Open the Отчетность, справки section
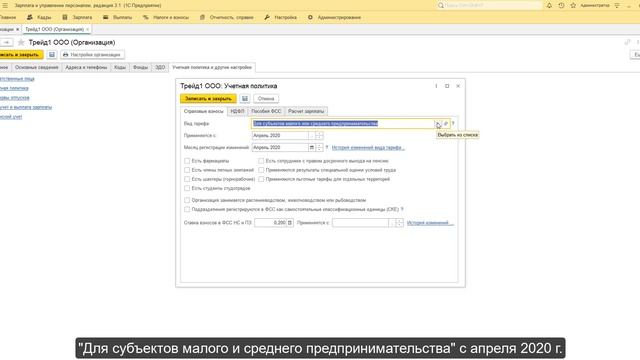This screenshot has height=360, width=640. coord(227,18)
